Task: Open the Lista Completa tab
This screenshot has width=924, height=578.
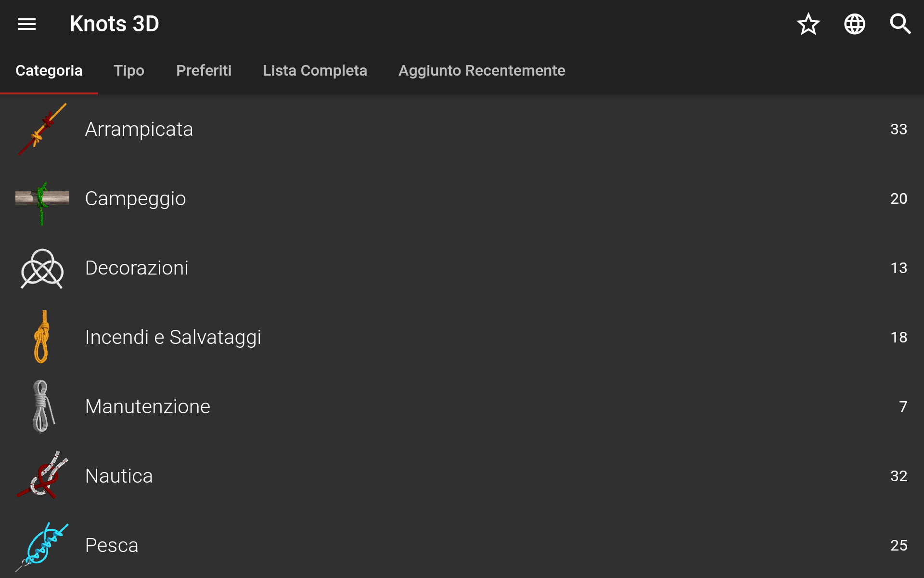Action: click(x=315, y=70)
